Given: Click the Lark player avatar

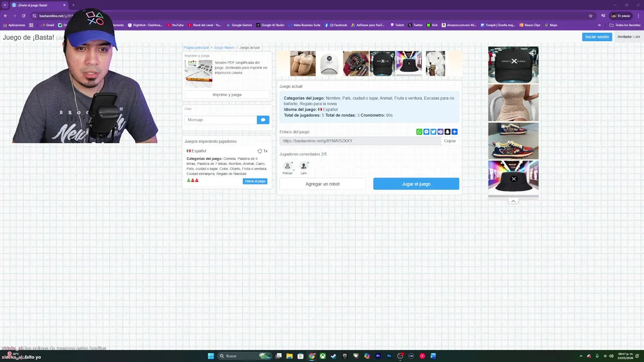Looking at the screenshot, I should 303,166.
